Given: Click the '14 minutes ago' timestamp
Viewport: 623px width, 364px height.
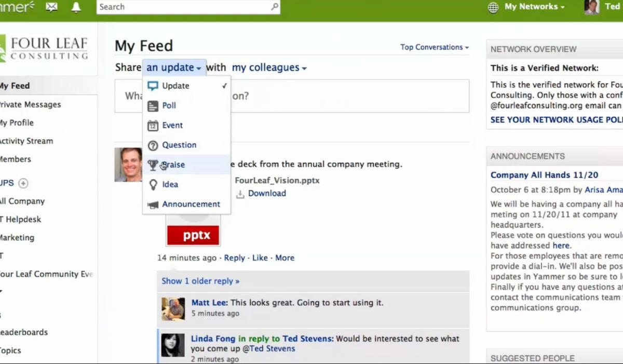Looking at the screenshot, I should pyautogui.click(x=187, y=258).
